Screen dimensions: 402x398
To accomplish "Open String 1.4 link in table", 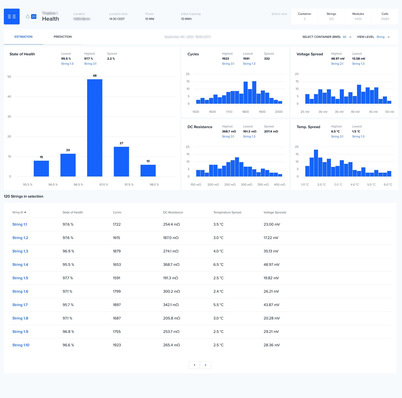I will tap(20, 265).
